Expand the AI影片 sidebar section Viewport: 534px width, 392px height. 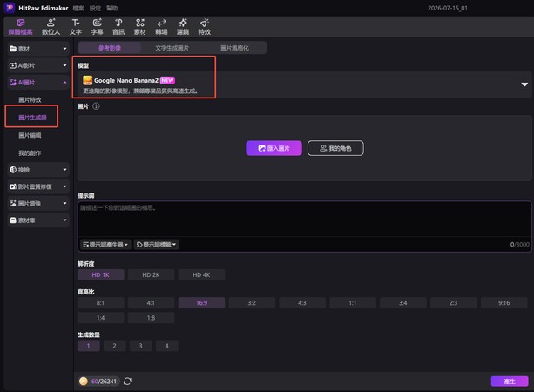click(x=38, y=65)
